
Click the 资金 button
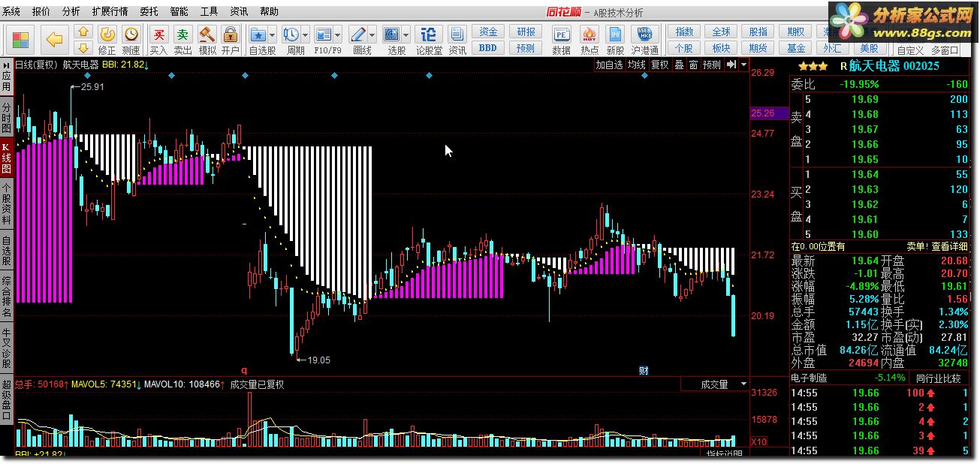click(488, 32)
